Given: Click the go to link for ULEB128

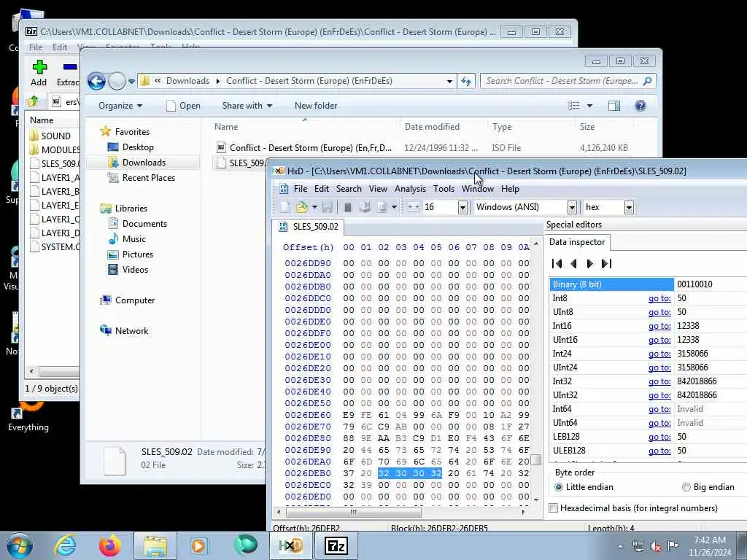Looking at the screenshot, I should click(659, 451).
